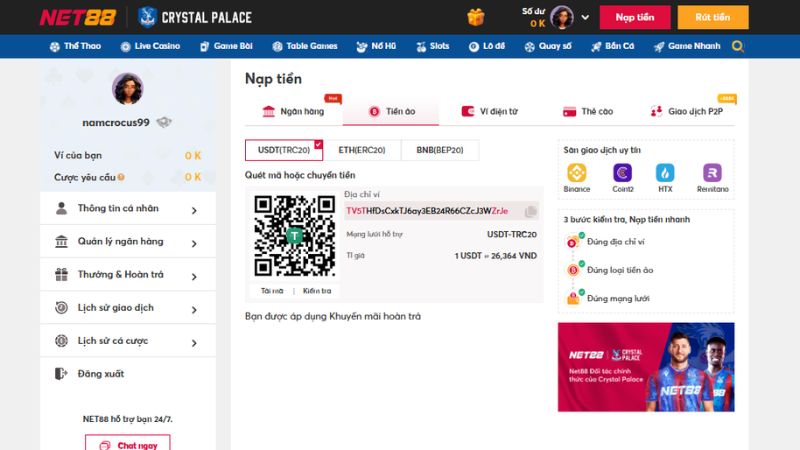Click the person icon for Thông tin cá nhân
Image resolution: width=800 pixels, height=450 pixels.
click(x=61, y=208)
